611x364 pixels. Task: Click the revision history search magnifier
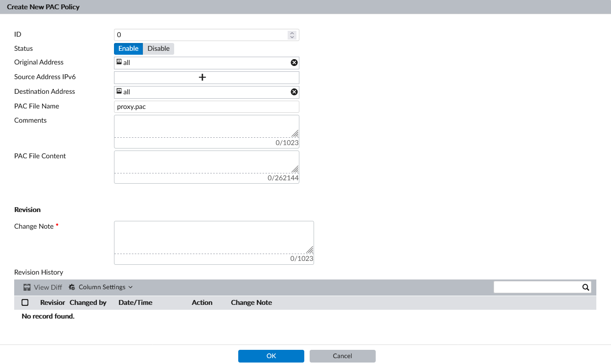586,287
